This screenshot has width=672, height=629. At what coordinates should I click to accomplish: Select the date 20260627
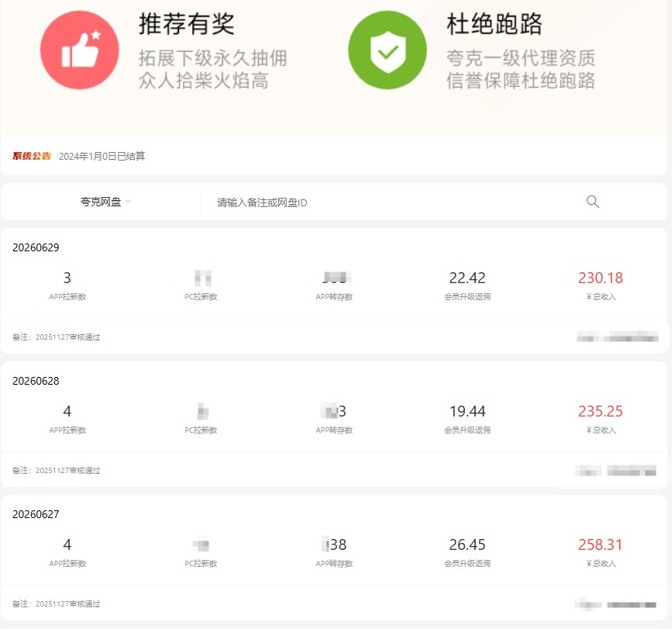(x=36, y=514)
